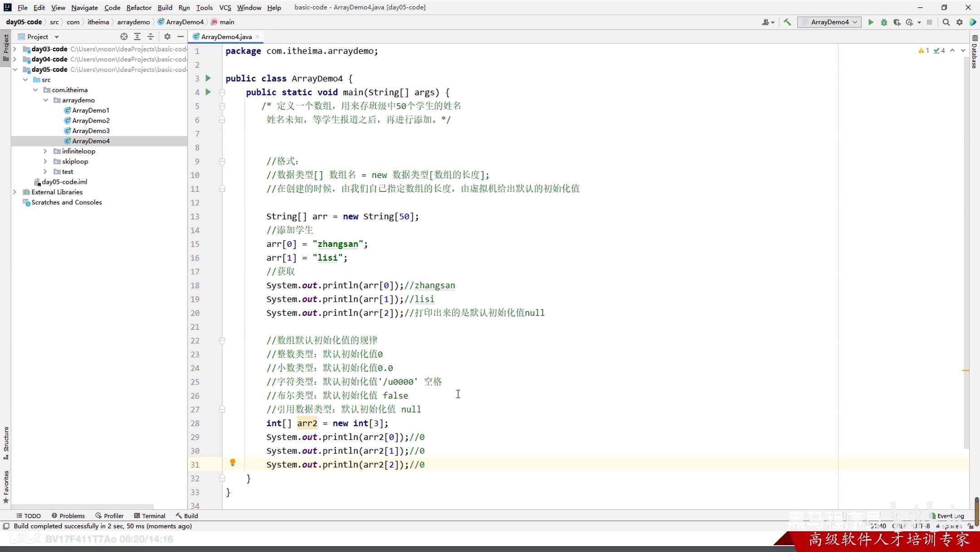Run ArrayDemo4 with coverage icon
This screenshot has width=980, height=552.
coord(897,22)
